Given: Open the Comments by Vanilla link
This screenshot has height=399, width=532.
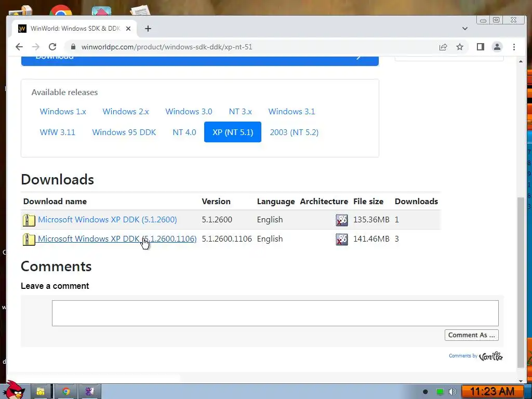Looking at the screenshot, I should pyautogui.click(x=476, y=356).
